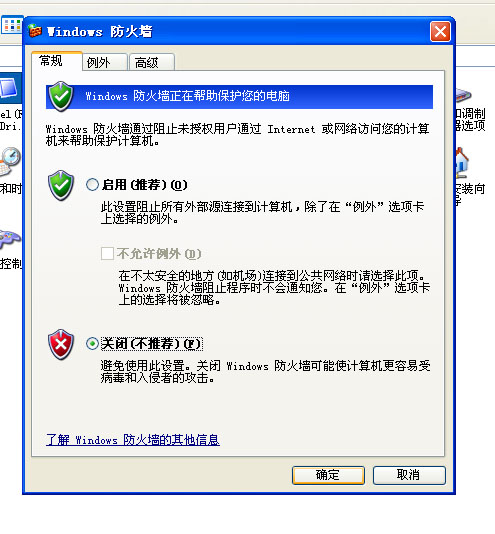
Task: Click the blue banner stating the firewall is protecting
Action: 239,97
